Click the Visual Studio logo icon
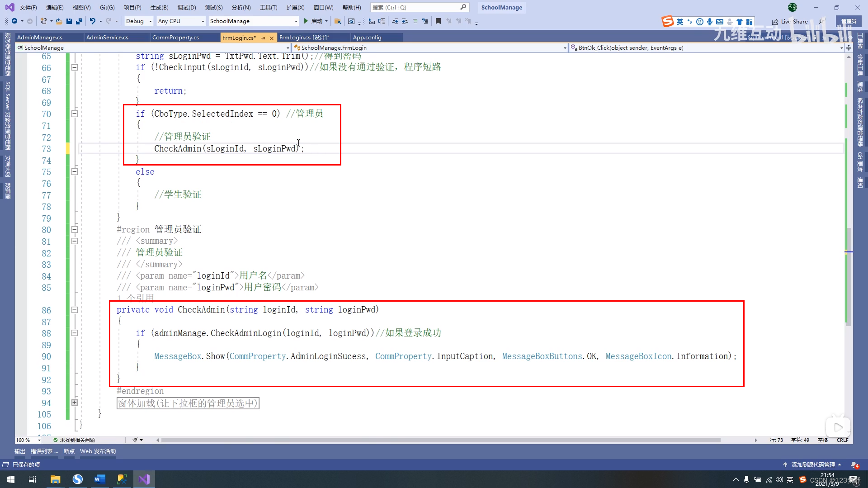 coord(9,7)
